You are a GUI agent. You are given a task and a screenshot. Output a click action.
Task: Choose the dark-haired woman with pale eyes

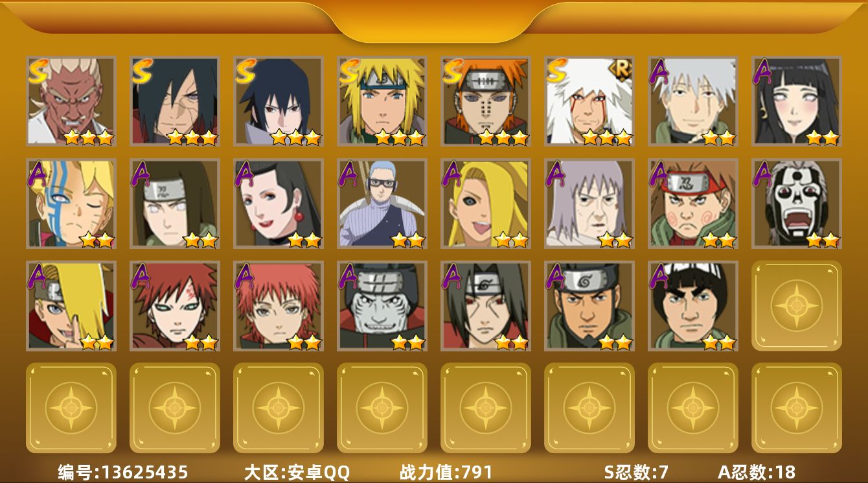pos(796,100)
